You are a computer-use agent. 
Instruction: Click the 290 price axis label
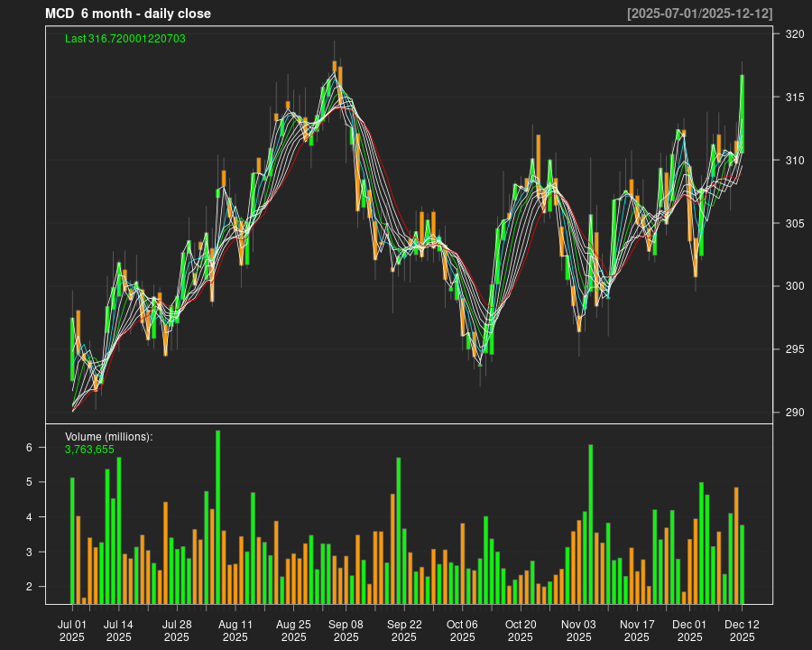pos(795,413)
